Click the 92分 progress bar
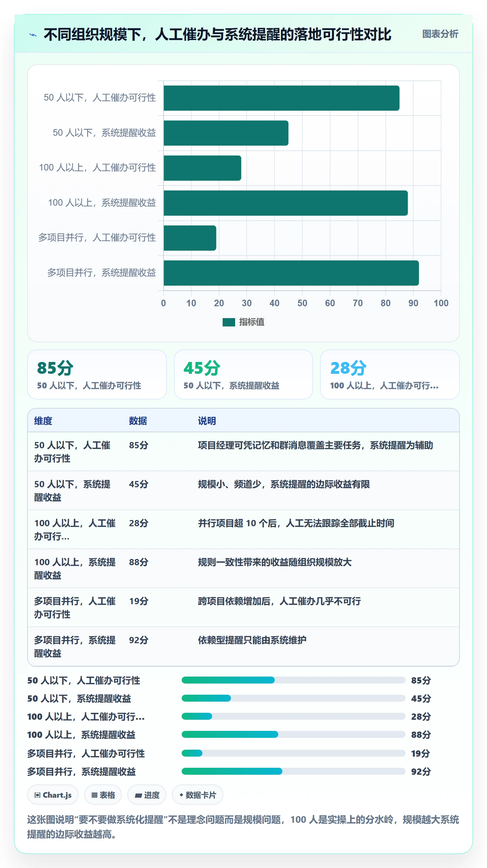 (x=294, y=771)
